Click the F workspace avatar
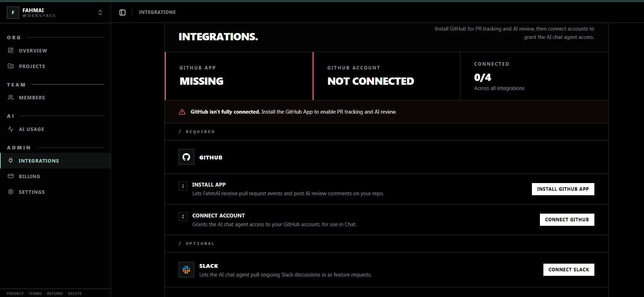The height and width of the screenshot is (297, 644). tap(13, 13)
